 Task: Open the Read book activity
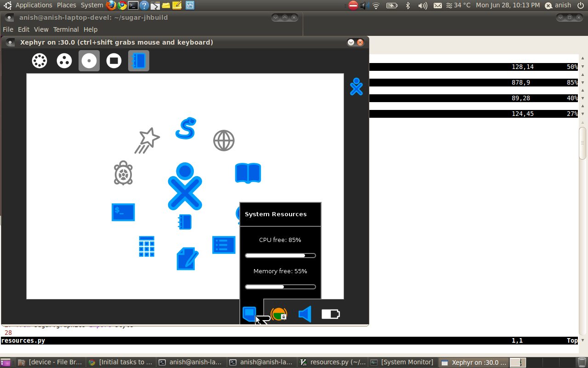(x=248, y=173)
